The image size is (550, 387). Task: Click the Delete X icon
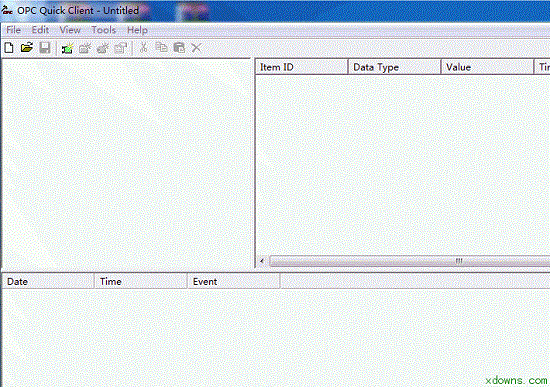point(196,48)
